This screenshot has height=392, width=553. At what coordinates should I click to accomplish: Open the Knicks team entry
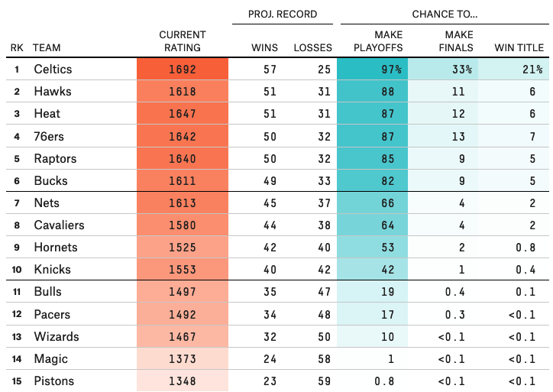point(52,270)
